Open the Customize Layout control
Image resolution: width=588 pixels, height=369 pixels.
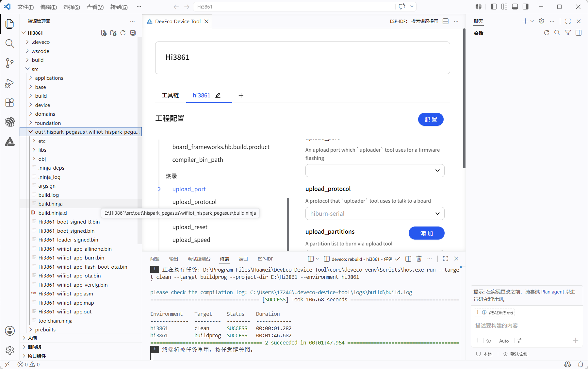[x=504, y=7]
